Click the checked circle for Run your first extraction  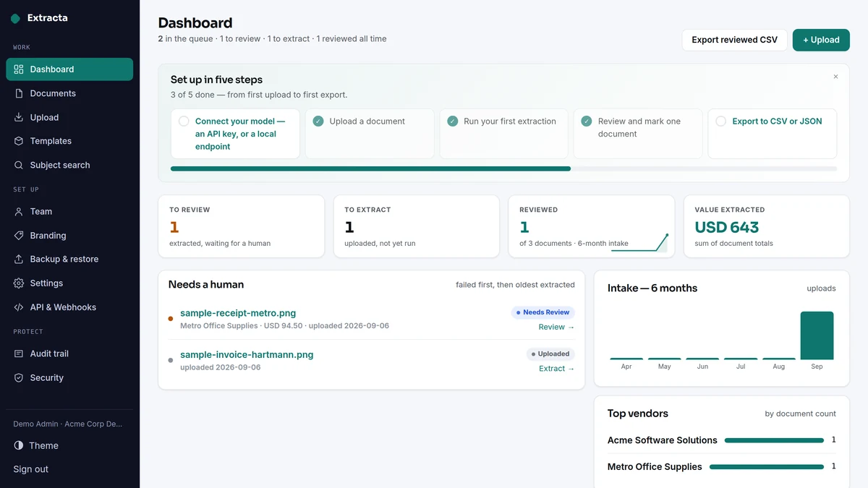pos(453,121)
